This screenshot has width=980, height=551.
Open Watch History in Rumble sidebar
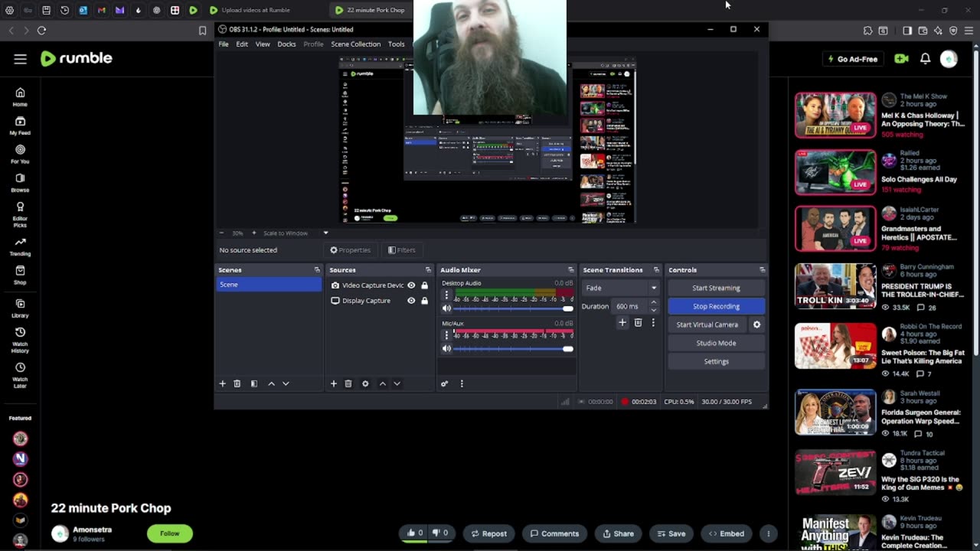coord(20,338)
